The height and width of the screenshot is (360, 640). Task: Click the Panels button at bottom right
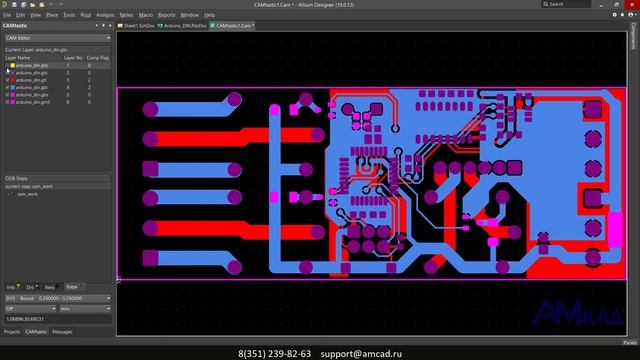point(630,343)
